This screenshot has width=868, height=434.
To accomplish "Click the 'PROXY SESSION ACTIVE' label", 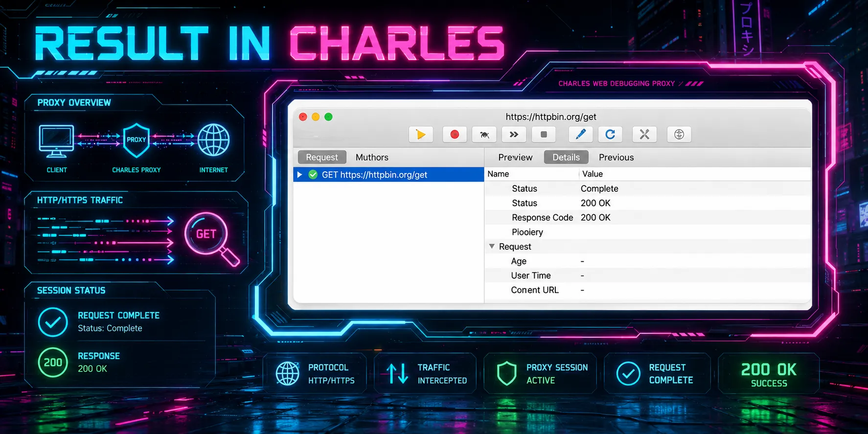I will (557, 374).
